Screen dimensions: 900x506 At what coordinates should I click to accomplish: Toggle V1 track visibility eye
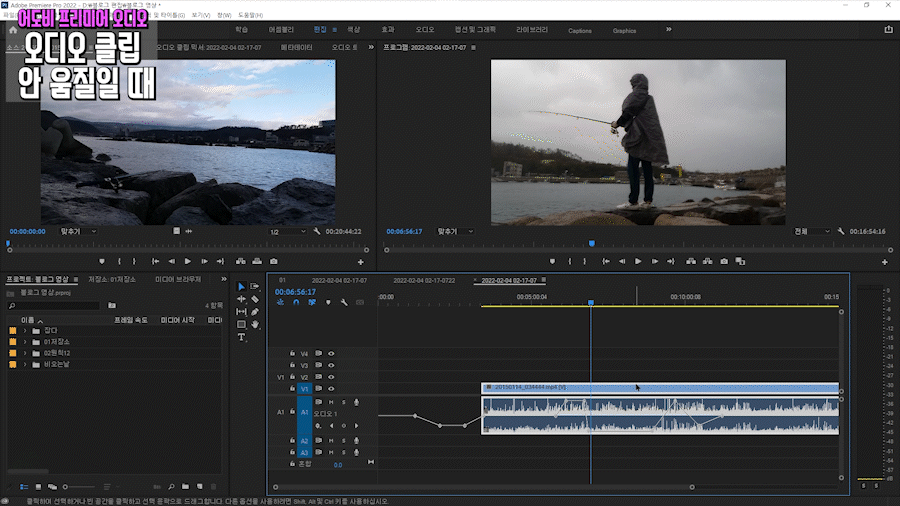331,388
